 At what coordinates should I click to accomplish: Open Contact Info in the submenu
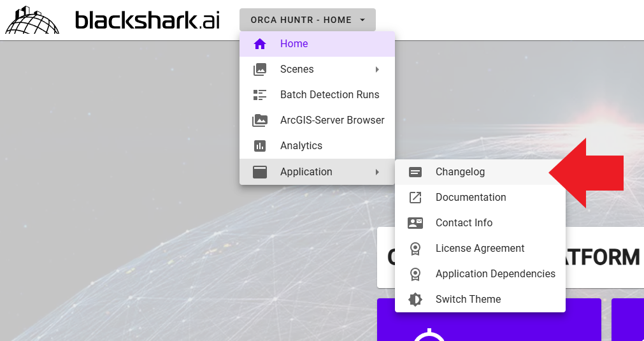coord(480,223)
